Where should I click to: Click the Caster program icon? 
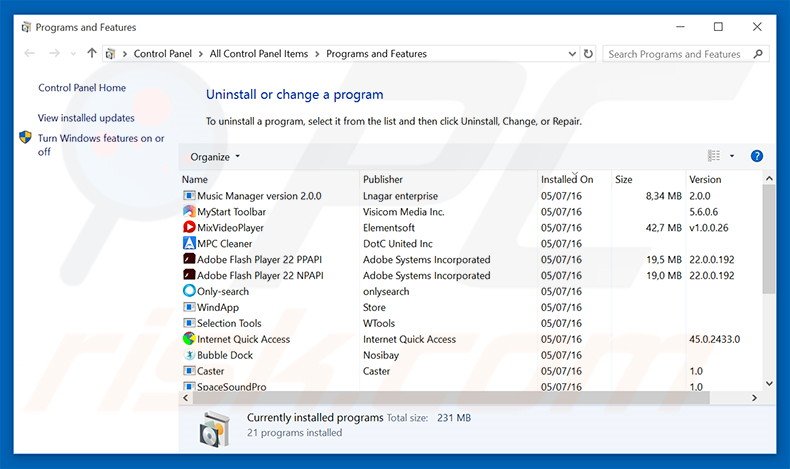pos(189,371)
